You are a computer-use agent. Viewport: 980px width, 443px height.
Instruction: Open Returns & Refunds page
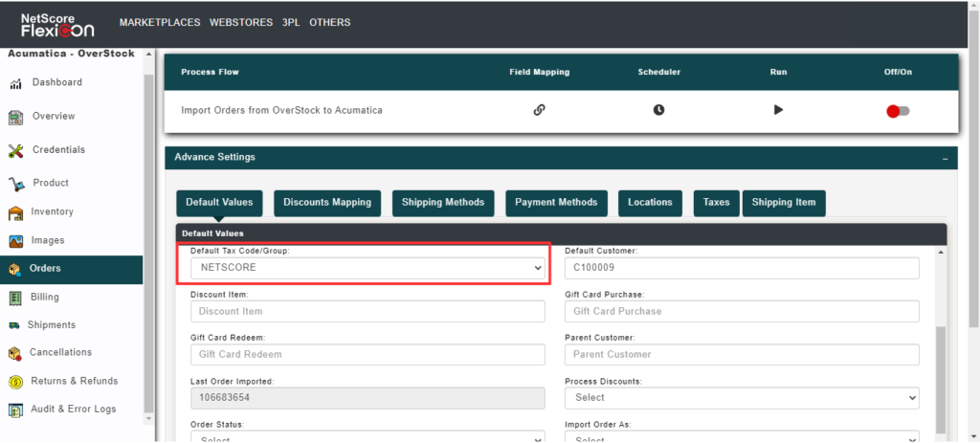coord(74,381)
